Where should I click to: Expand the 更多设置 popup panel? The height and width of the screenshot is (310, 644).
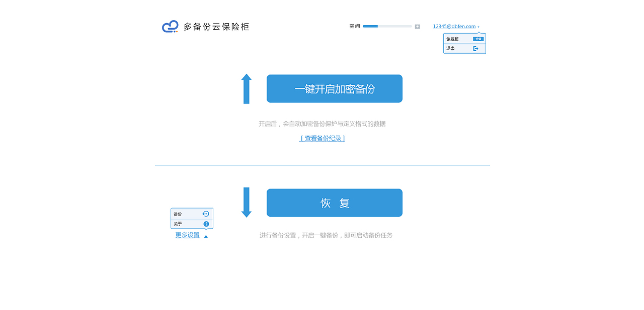187,235
